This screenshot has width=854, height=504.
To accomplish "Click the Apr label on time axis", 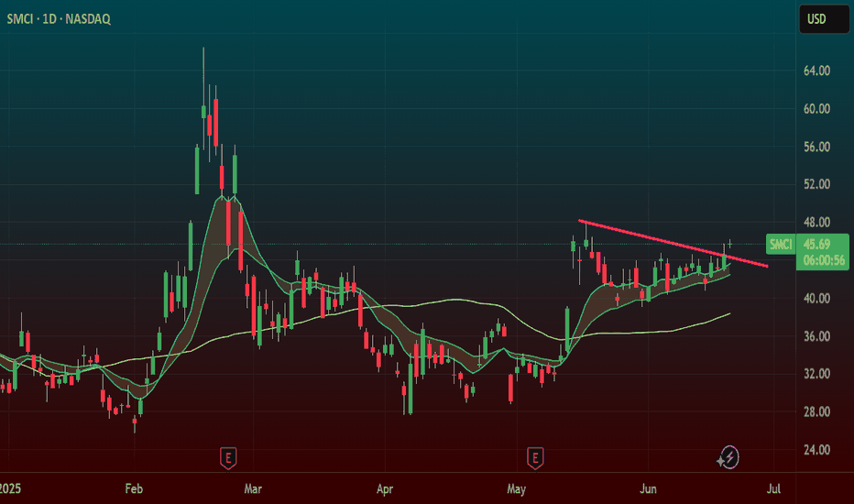I will [385, 488].
